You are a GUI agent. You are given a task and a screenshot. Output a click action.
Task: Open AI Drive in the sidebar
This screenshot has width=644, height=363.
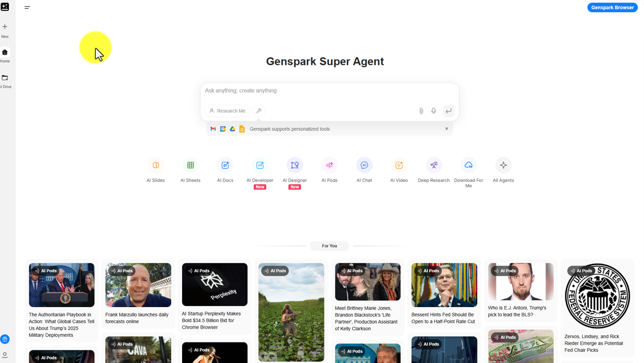(x=5, y=81)
